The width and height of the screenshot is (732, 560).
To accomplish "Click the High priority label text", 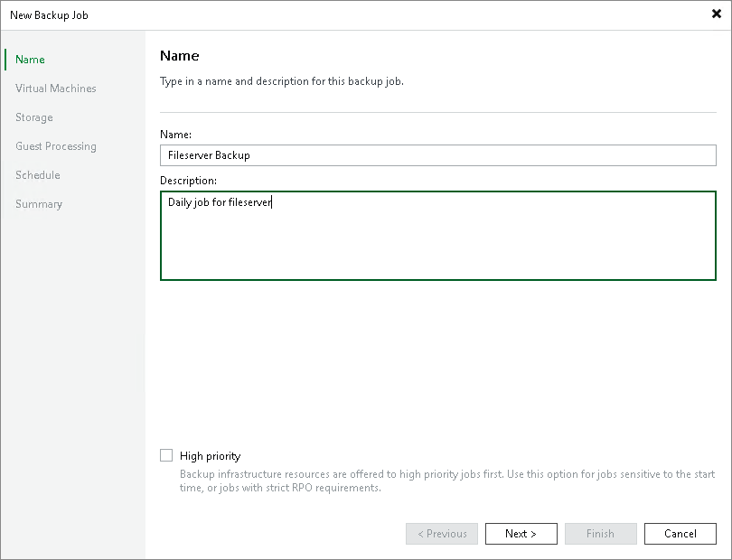I will [x=209, y=455].
